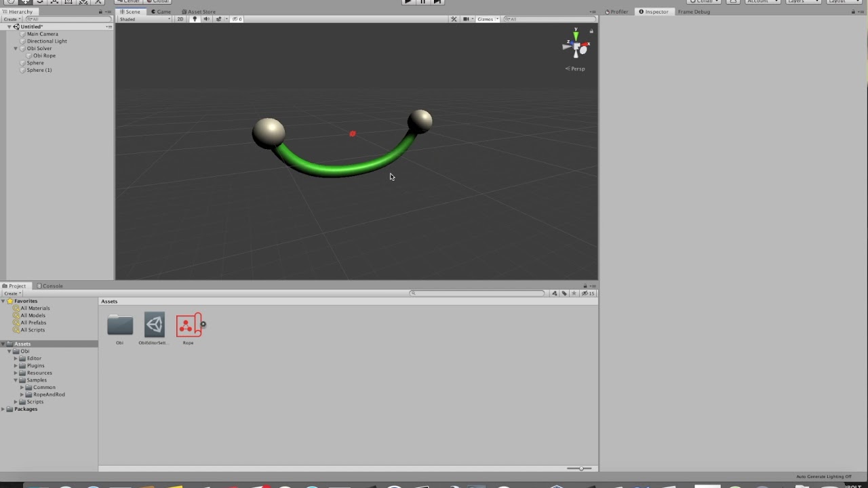The width and height of the screenshot is (868, 488).
Task: Select the ObiEditorSettings asset thumbnail
Action: (155, 325)
